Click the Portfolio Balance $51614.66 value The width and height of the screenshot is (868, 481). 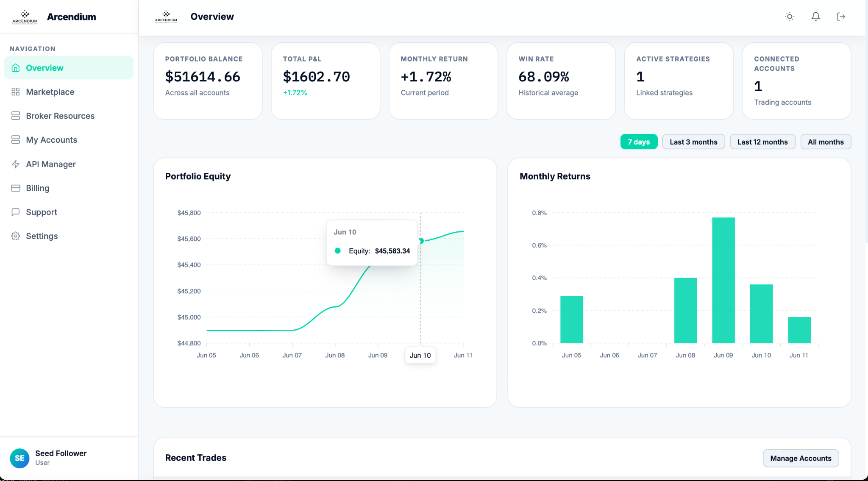pos(203,77)
